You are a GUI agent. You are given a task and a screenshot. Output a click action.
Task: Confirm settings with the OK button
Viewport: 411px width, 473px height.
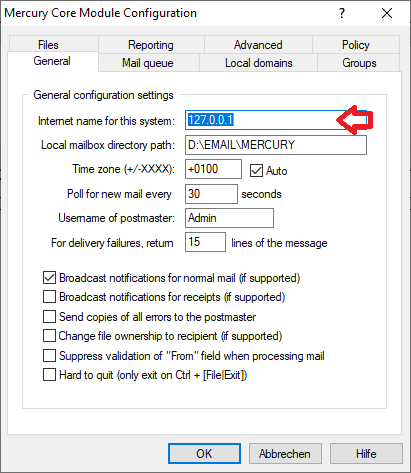click(204, 453)
